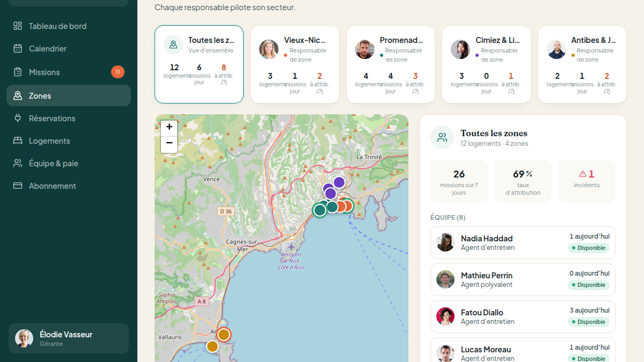Zoom out on the map with minus button
Image resolution: width=644 pixels, height=362 pixels.
point(169,143)
